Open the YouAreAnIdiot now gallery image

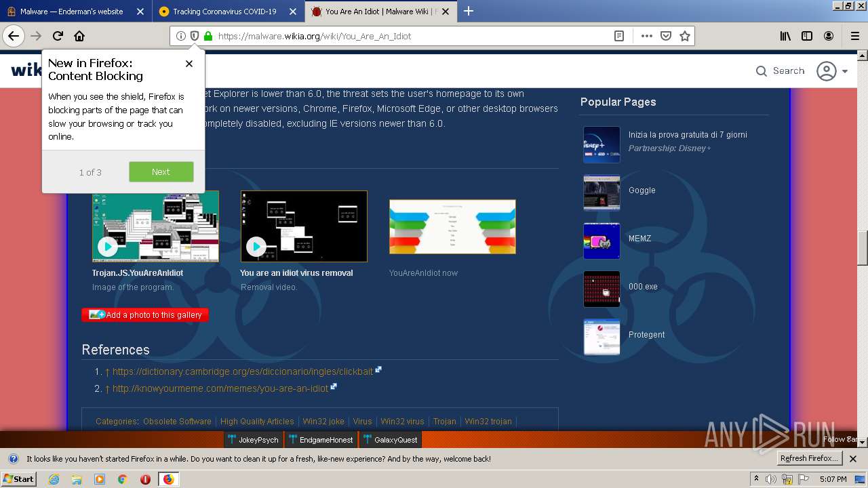click(x=452, y=226)
